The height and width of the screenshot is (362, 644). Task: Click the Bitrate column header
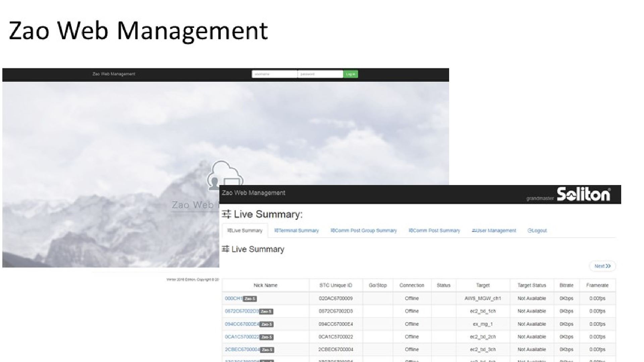pos(567,285)
